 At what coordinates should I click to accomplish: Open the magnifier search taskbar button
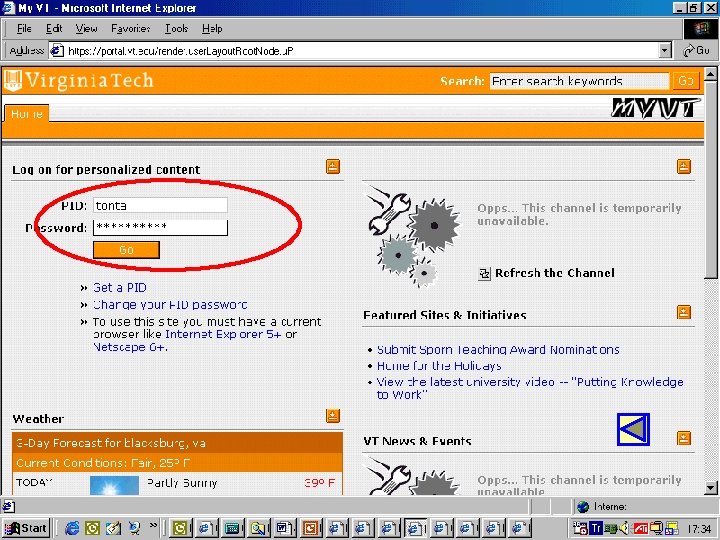click(x=259, y=528)
